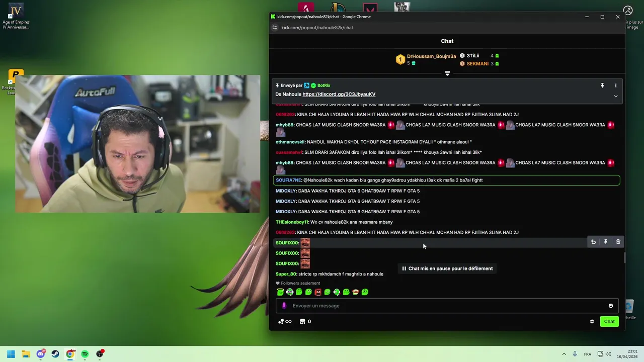Click the microphone icon in system tray
The height and width of the screenshot is (362, 644).
coord(575,354)
